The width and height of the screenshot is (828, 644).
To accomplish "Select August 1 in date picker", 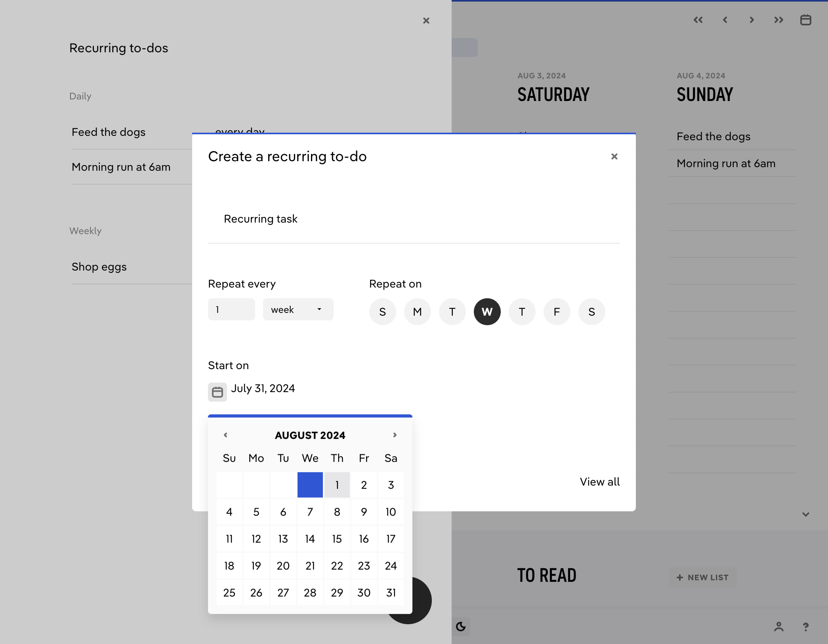I will coord(337,485).
